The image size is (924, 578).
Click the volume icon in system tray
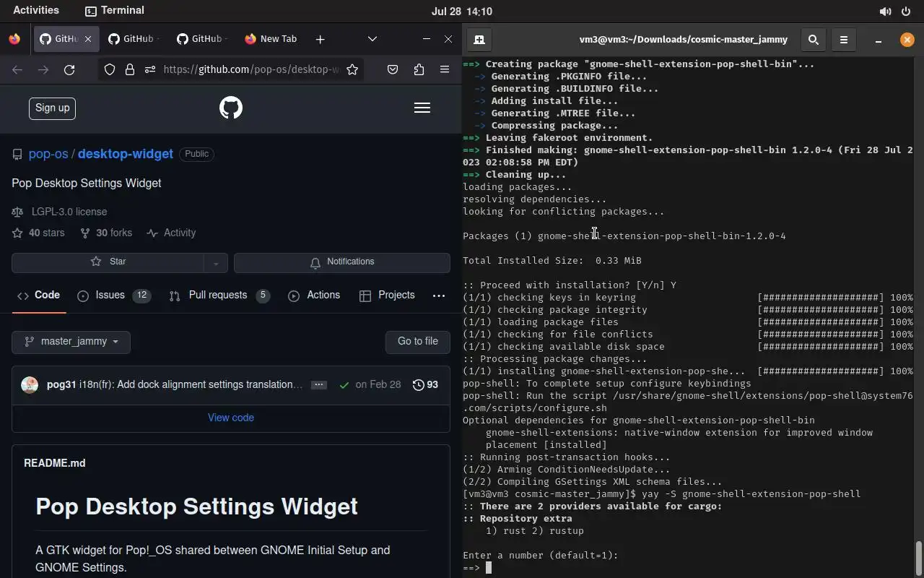click(x=885, y=11)
